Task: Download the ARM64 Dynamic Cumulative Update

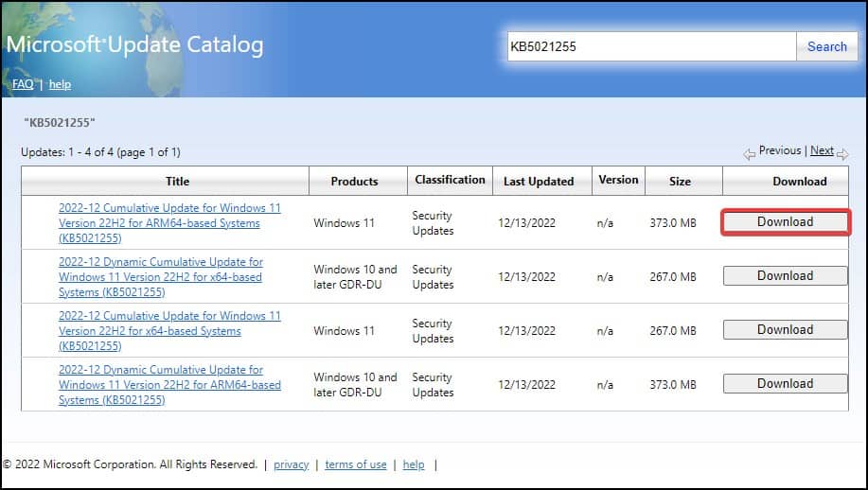Action: [785, 383]
